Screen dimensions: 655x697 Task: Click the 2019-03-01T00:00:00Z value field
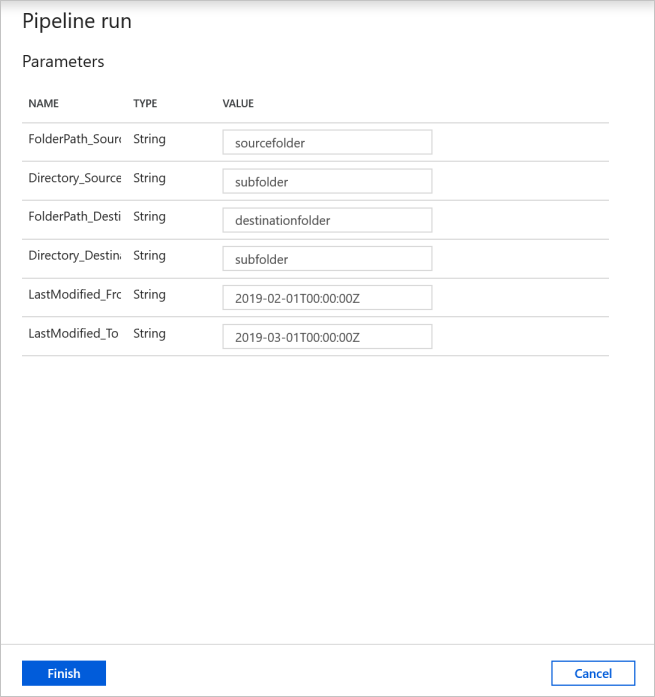point(327,337)
